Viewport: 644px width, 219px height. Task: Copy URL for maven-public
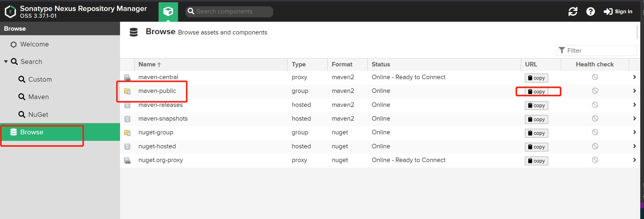pyautogui.click(x=536, y=92)
